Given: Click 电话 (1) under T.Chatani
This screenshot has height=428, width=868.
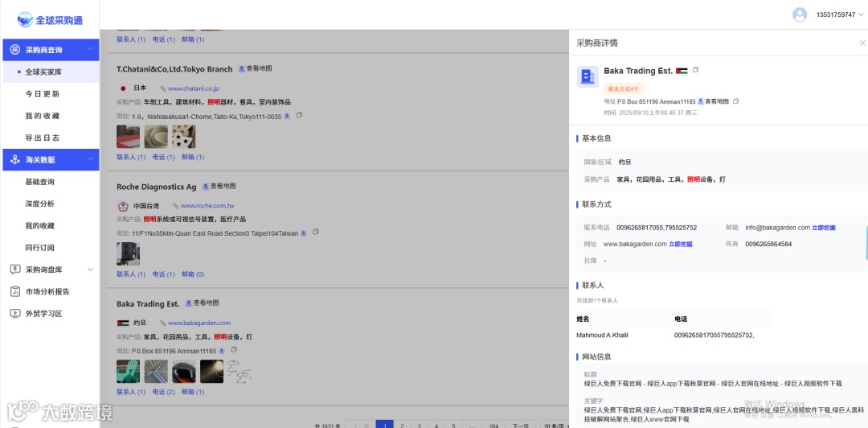Looking at the screenshot, I should tap(163, 157).
